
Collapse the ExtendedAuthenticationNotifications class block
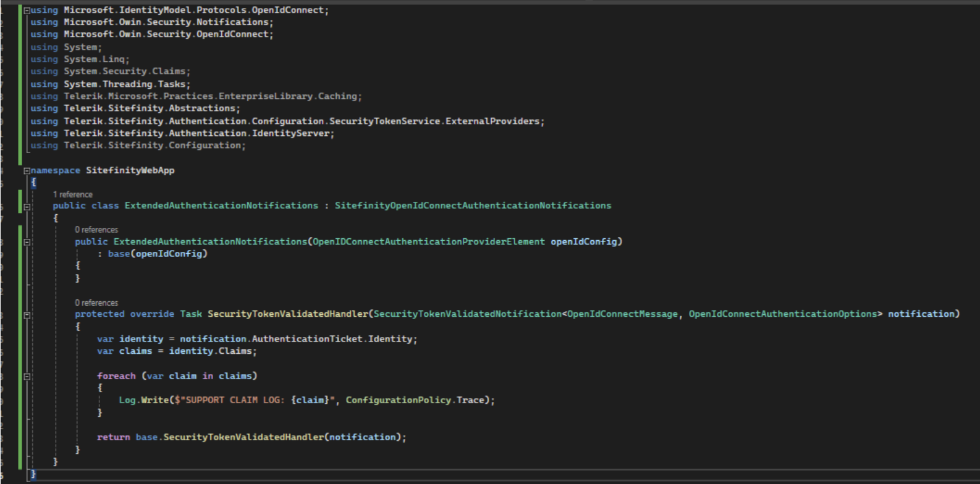pos(27,206)
